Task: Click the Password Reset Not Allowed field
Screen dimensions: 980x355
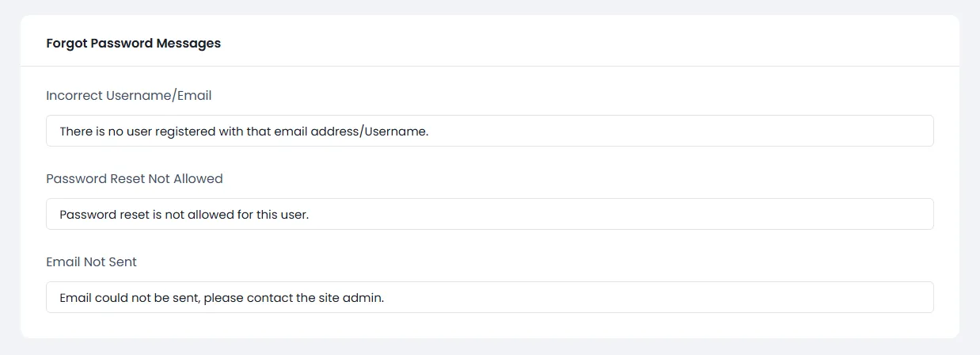Action: pos(489,214)
